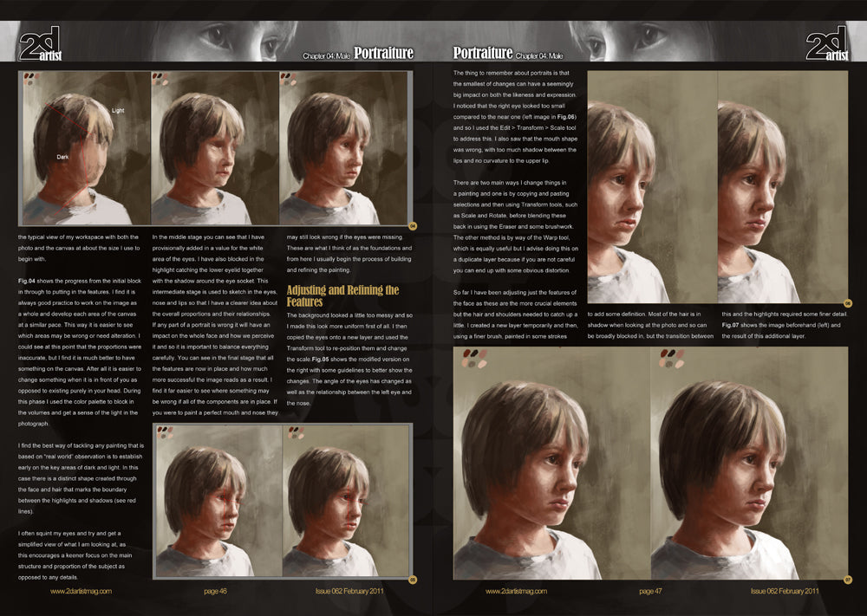Click the Fig.07 badge under the final portrait
This screenshot has height=616, width=867.
848,581
